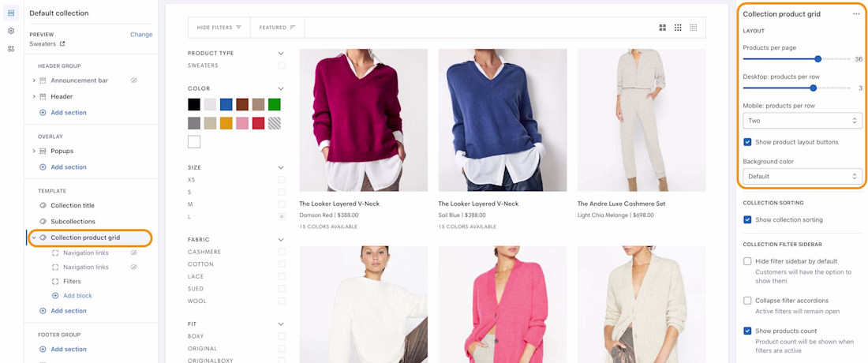Select the white color swatch
868x363 pixels.
(194, 142)
